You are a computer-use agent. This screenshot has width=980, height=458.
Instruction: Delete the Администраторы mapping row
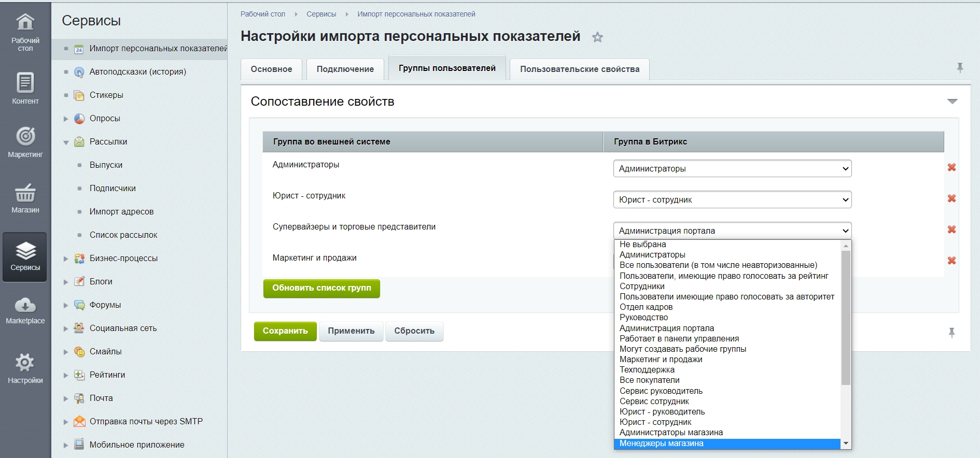pos(951,167)
